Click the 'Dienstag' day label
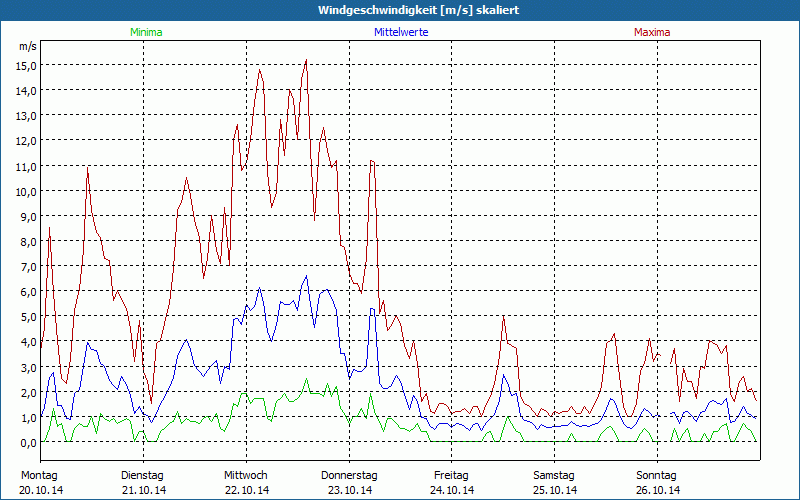This screenshot has width=800, height=500. tap(142, 476)
